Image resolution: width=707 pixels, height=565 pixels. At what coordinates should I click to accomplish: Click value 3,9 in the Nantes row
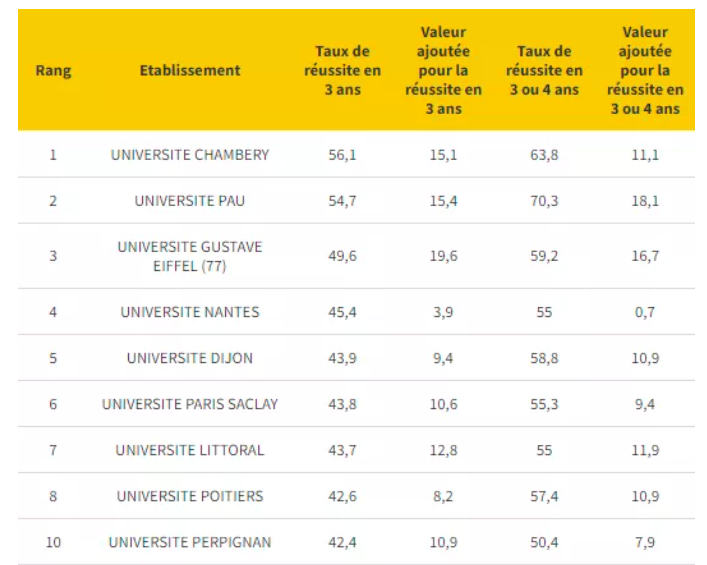(x=443, y=312)
